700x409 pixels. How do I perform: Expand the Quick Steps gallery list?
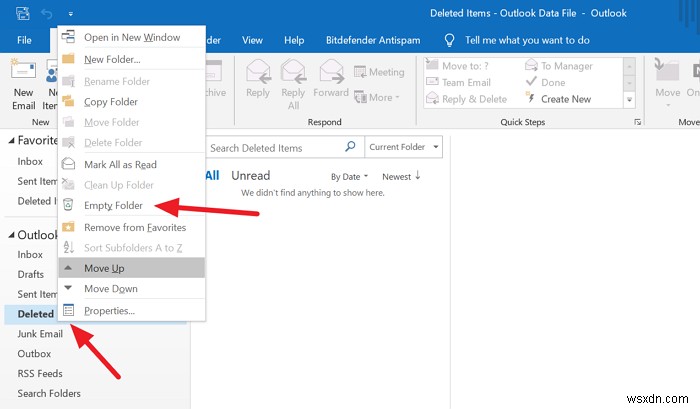click(x=629, y=100)
